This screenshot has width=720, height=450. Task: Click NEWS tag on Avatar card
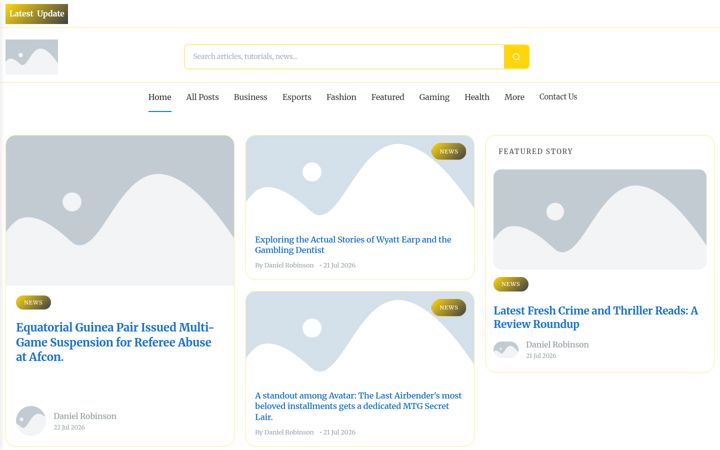449,308
